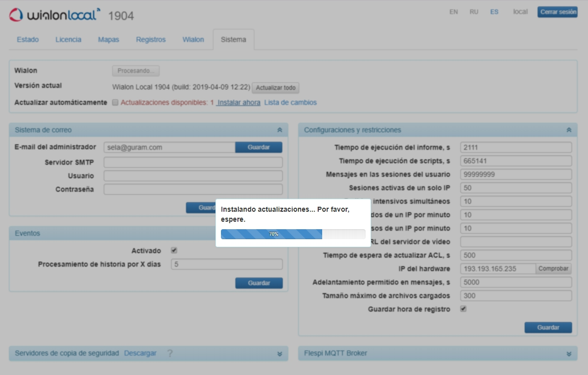Click the Actualizar todo button

tap(276, 88)
